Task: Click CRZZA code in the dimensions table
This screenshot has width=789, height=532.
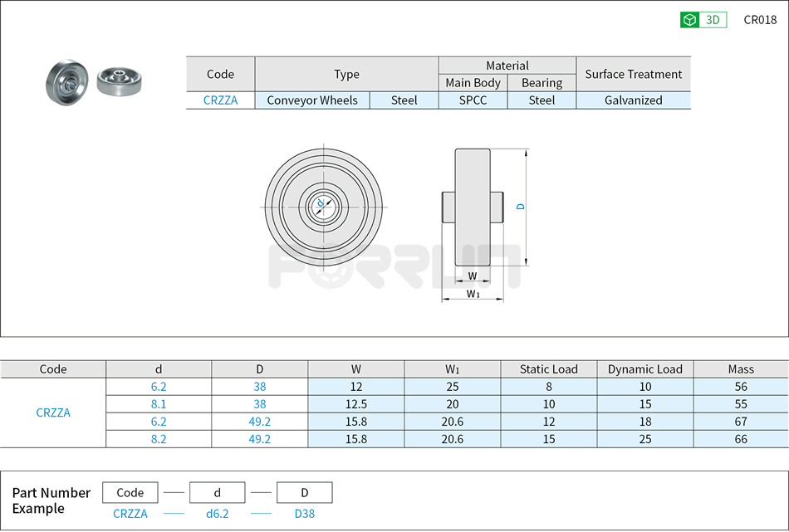Action: click(x=53, y=412)
